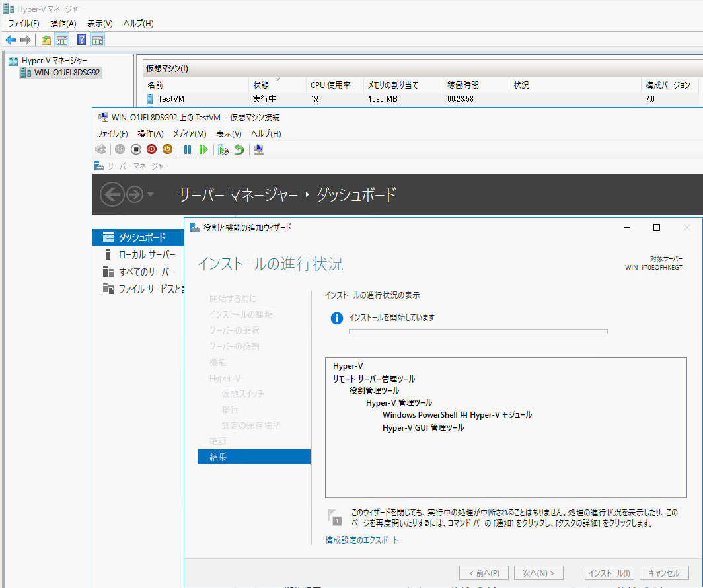Shut down the VM with the red power icon
The image size is (703, 588).
pyautogui.click(x=151, y=149)
